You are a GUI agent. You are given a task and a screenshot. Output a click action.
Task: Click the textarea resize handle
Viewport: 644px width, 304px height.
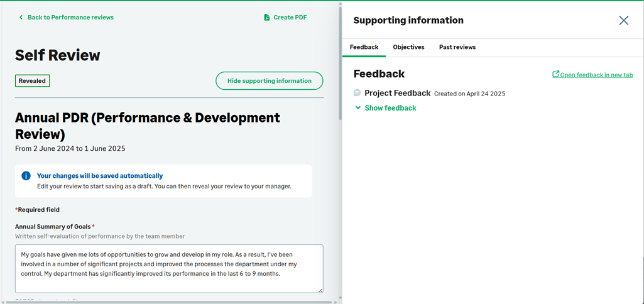pyautogui.click(x=320, y=290)
